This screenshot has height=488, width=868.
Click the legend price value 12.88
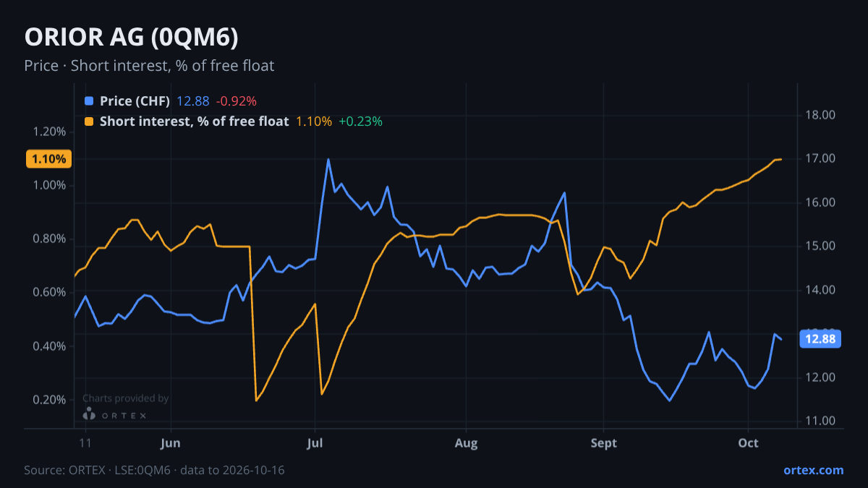(193, 101)
